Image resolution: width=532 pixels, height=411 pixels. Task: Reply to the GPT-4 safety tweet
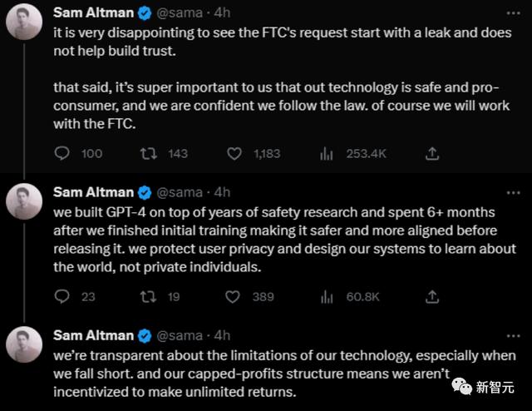coord(62,296)
